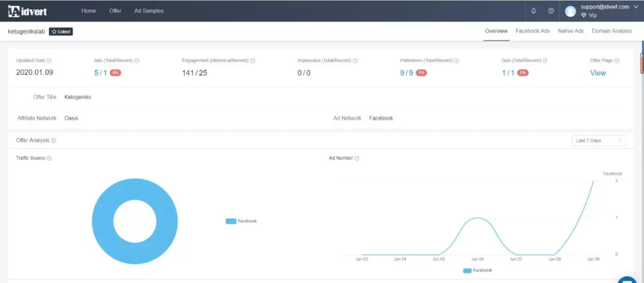Click info icon beside Ad Number
644x283 pixels.
(x=357, y=158)
